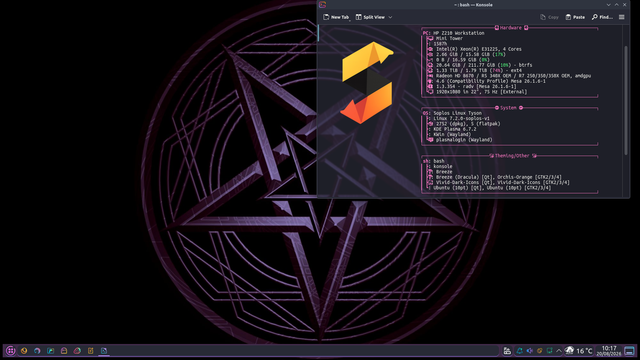Click the 'Linux 7.2.0-soplos-v1' kernel line
This screenshot has height=360, width=640.
click(x=461, y=118)
